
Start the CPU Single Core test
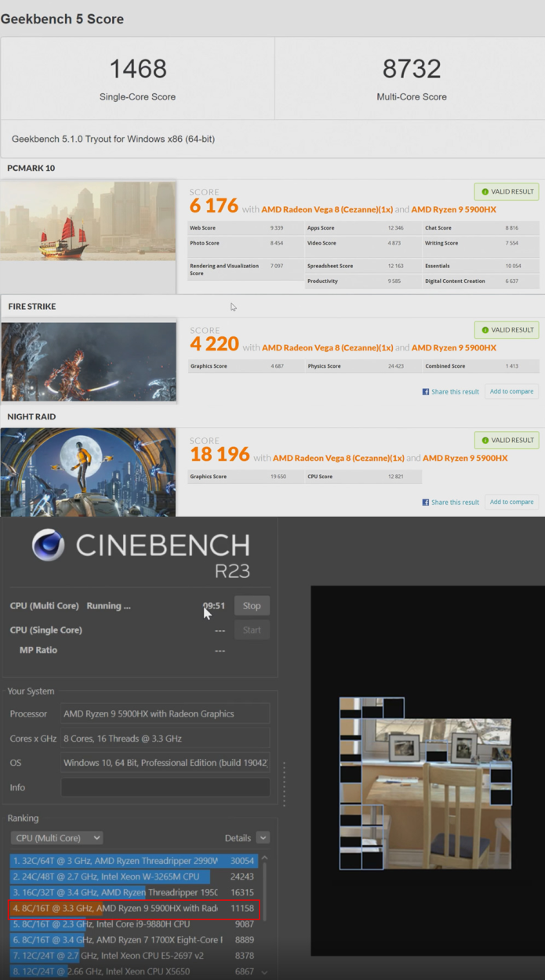pyautogui.click(x=252, y=630)
